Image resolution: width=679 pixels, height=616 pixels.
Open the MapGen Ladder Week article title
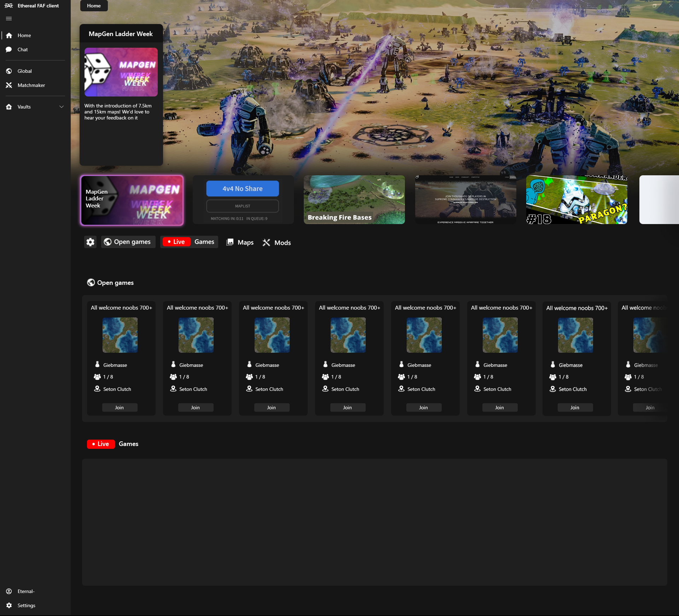pyautogui.click(x=121, y=34)
